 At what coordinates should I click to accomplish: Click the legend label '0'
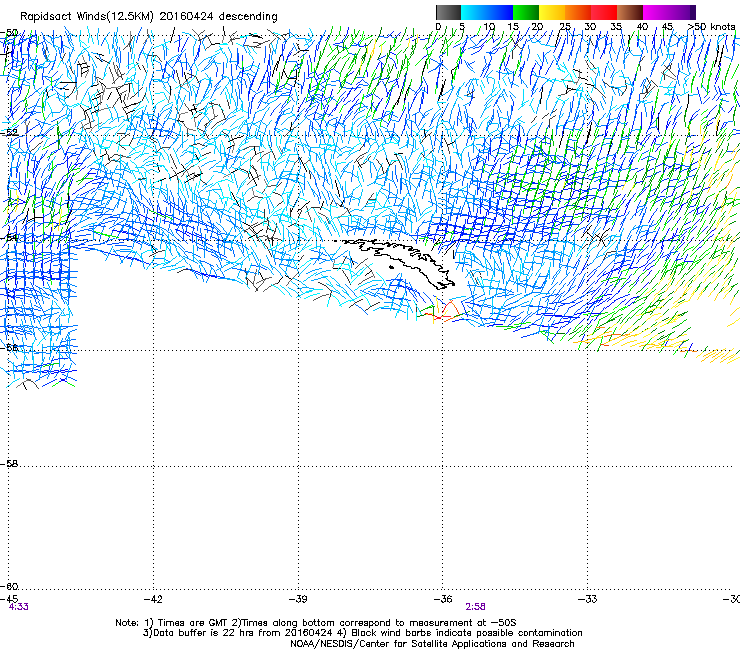pyautogui.click(x=438, y=26)
